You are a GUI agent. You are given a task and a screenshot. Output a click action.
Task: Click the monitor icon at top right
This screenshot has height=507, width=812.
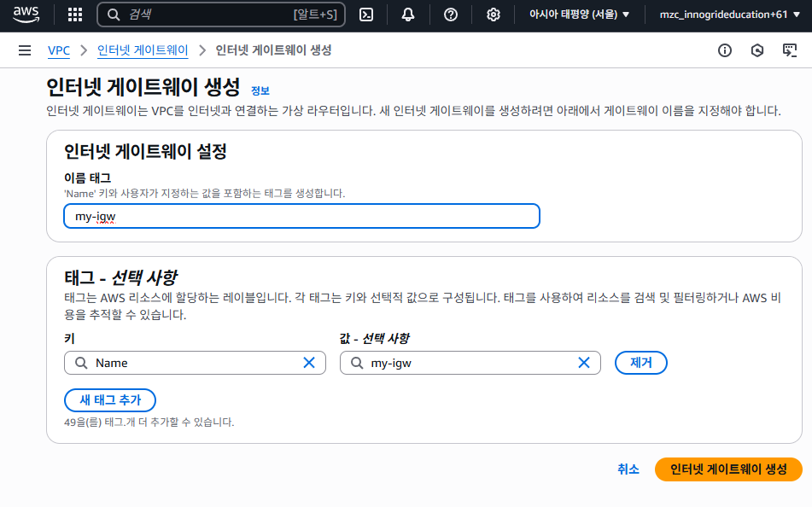789,50
